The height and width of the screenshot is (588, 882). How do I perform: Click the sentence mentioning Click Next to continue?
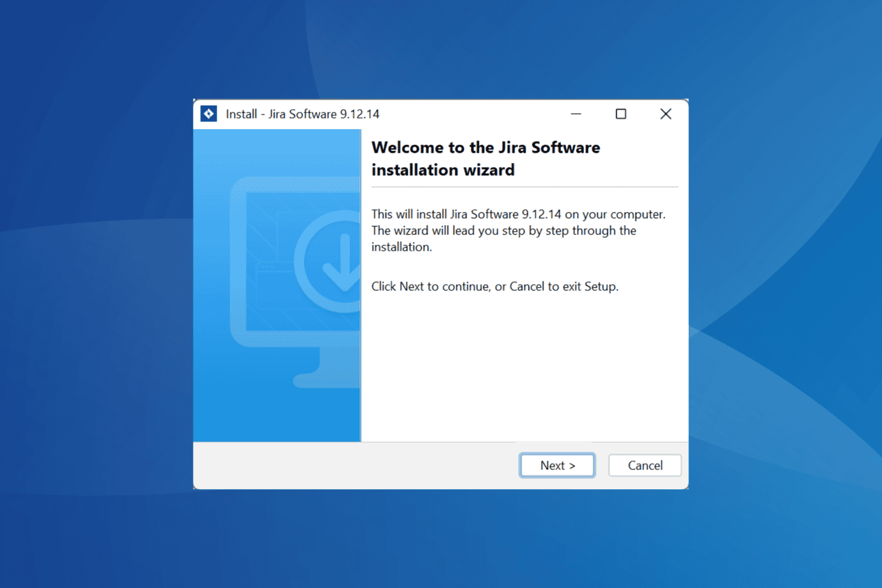(495, 286)
